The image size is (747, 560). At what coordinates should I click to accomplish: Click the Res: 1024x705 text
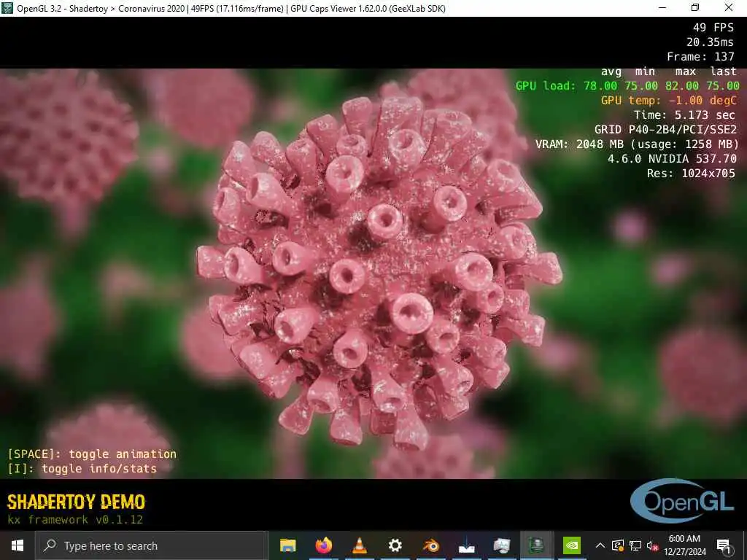pos(691,174)
